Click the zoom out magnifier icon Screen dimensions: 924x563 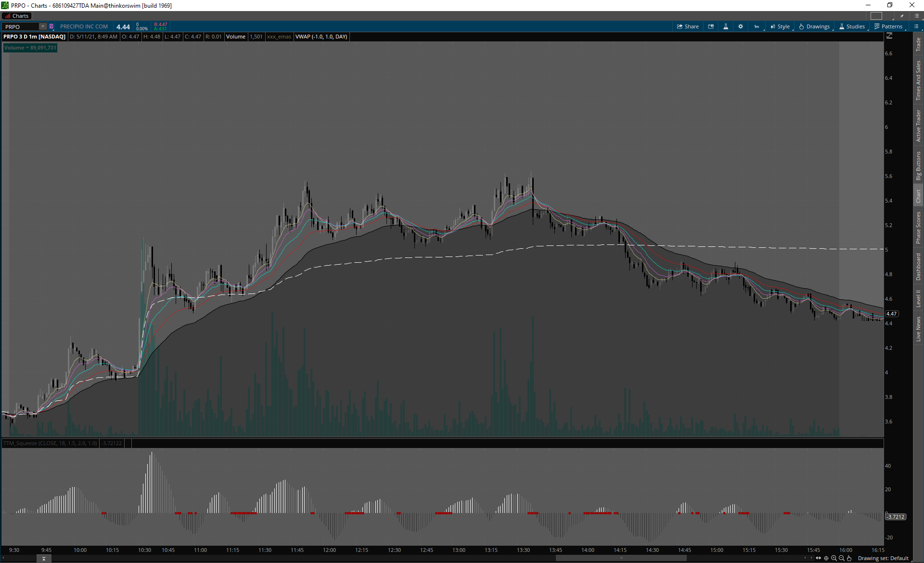(842, 558)
